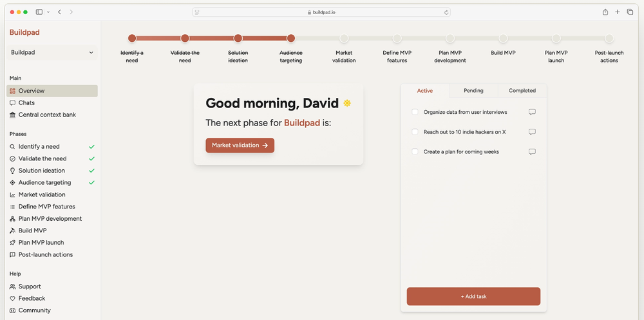
Task: Check off Organize data from user interviews
Action: pos(415,112)
